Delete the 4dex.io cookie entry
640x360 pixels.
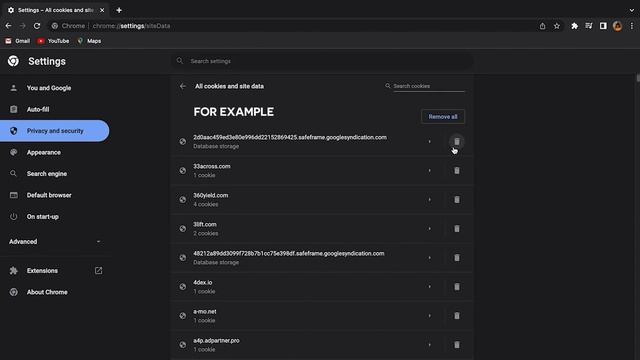coord(457,287)
